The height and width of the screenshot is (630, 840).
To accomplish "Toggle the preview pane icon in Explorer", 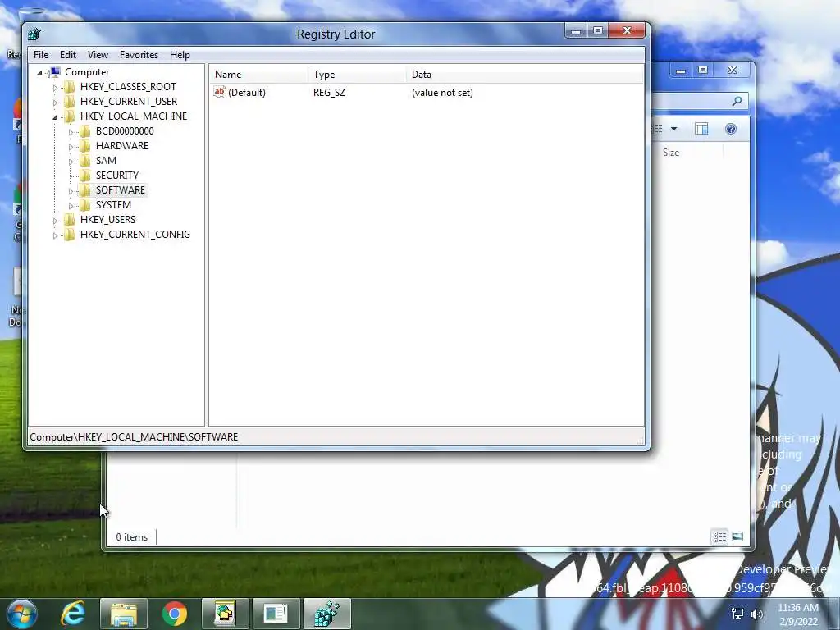I will tap(701, 129).
